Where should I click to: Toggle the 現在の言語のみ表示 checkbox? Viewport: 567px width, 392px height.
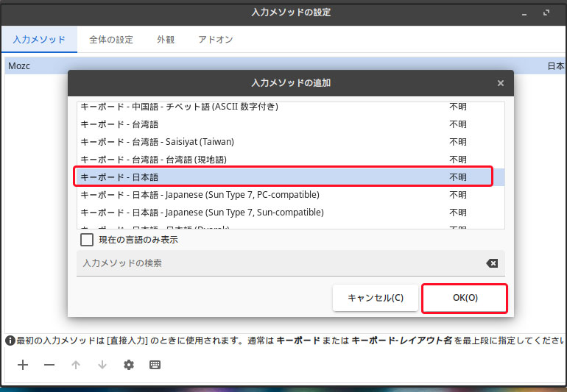pyautogui.click(x=87, y=240)
